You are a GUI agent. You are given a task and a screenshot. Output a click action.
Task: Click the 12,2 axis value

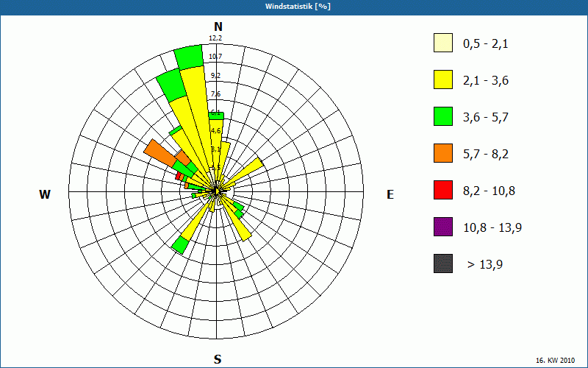click(215, 38)
